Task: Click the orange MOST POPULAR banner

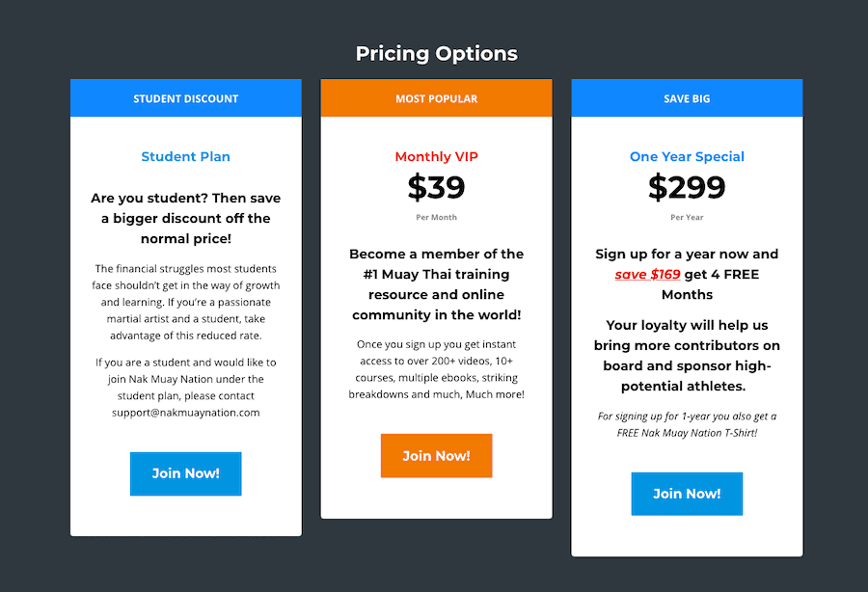Action: (x=436, y=98)
